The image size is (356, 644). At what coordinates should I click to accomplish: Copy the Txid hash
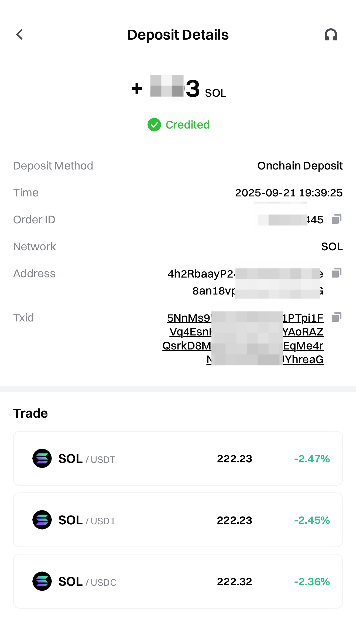(336, 317)
